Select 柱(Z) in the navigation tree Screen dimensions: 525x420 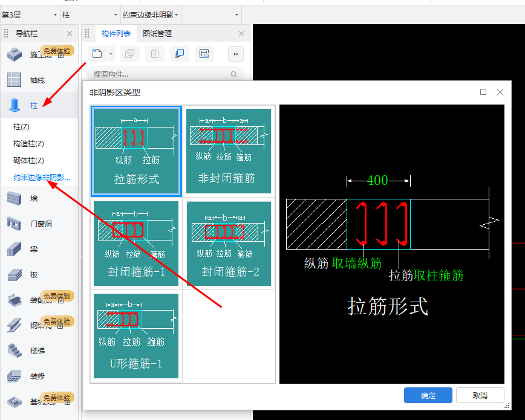pos(21,127)
